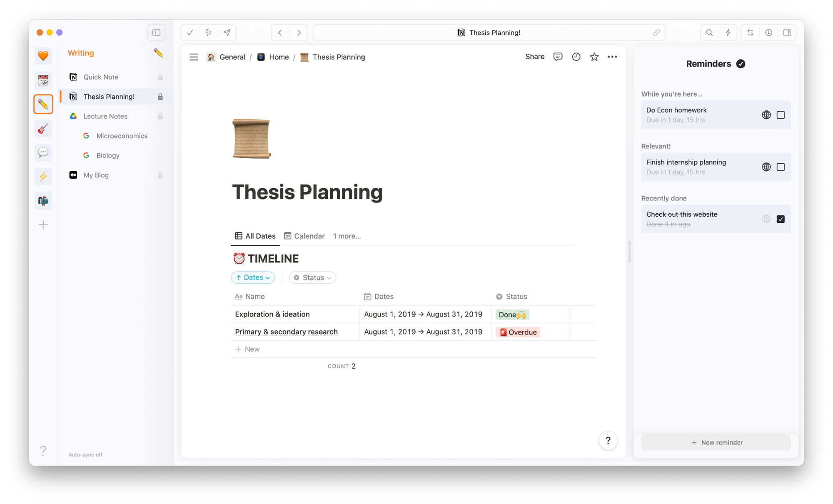Click the search magnifier icon
The height and width of the screenshot is (504, 833).
point(709,32)
